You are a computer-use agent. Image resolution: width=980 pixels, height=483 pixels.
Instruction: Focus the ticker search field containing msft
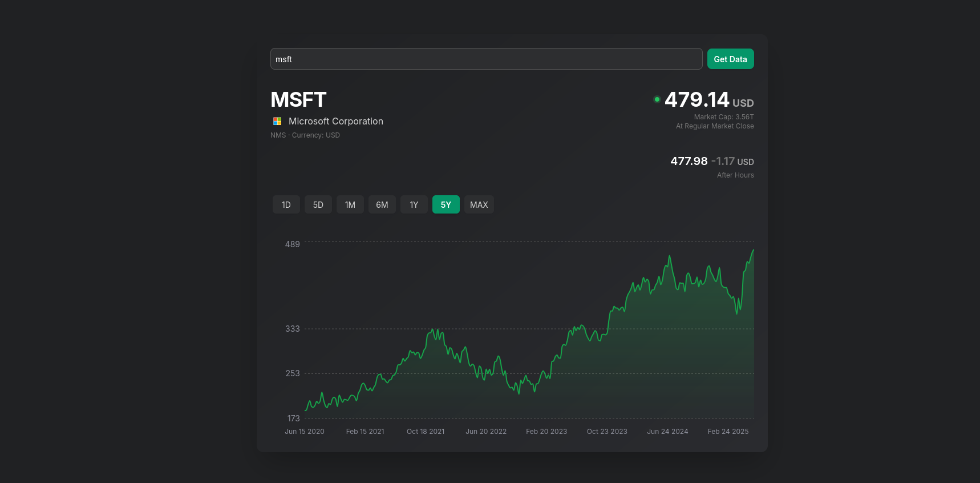(486, 59)
